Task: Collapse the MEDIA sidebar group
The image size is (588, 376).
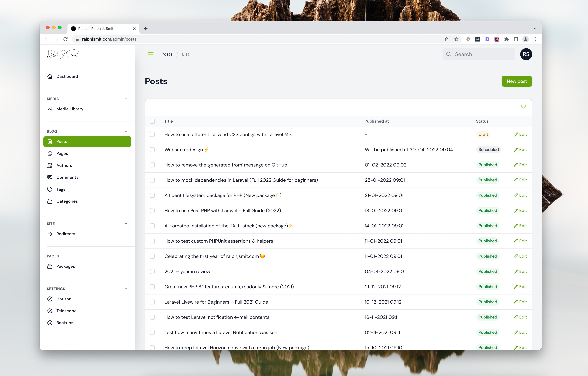Action: [x=126, y=99]
